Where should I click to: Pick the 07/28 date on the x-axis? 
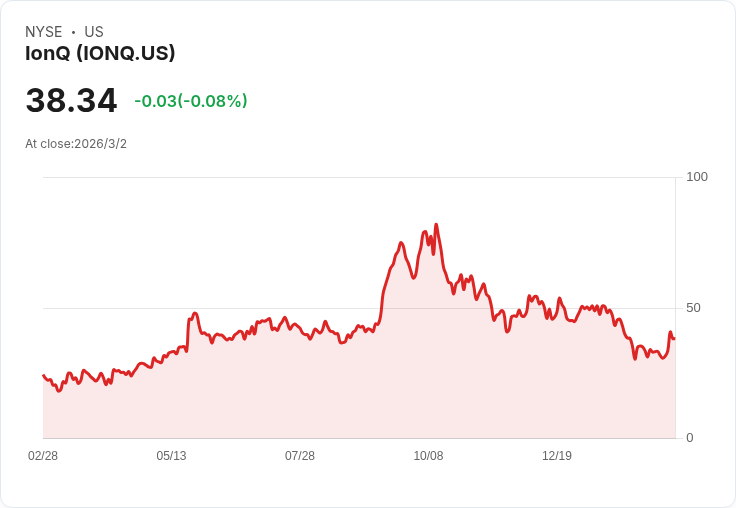[x=300, y=456]
